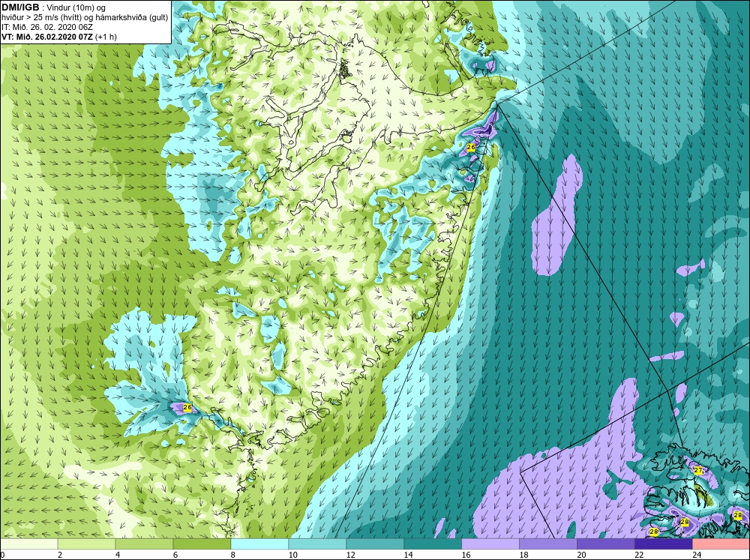Image resolution: width=750 pixels, height=560 pixels.
Task: Click the 'Vindur (10m) og' header text
Action: click(x=76, y=8)
